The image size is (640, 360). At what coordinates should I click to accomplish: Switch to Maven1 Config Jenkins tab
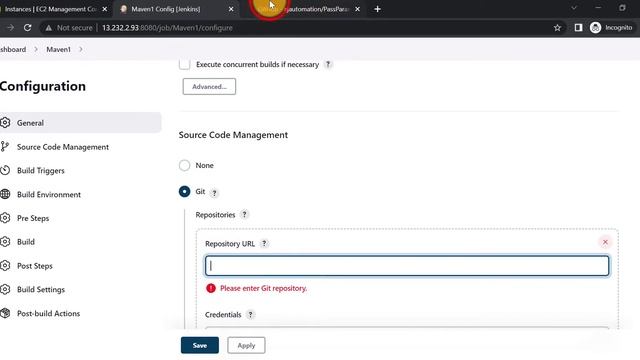click(x=166, y=9)
